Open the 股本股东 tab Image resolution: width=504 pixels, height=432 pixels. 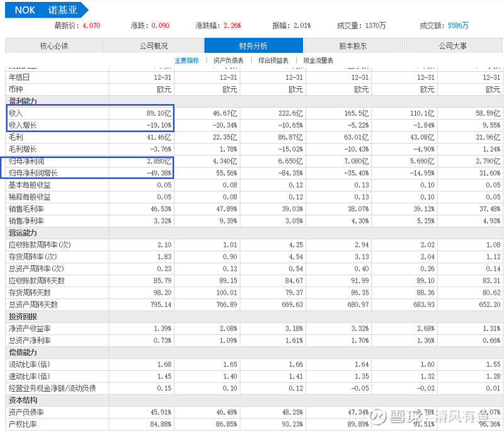coord(353,45)
